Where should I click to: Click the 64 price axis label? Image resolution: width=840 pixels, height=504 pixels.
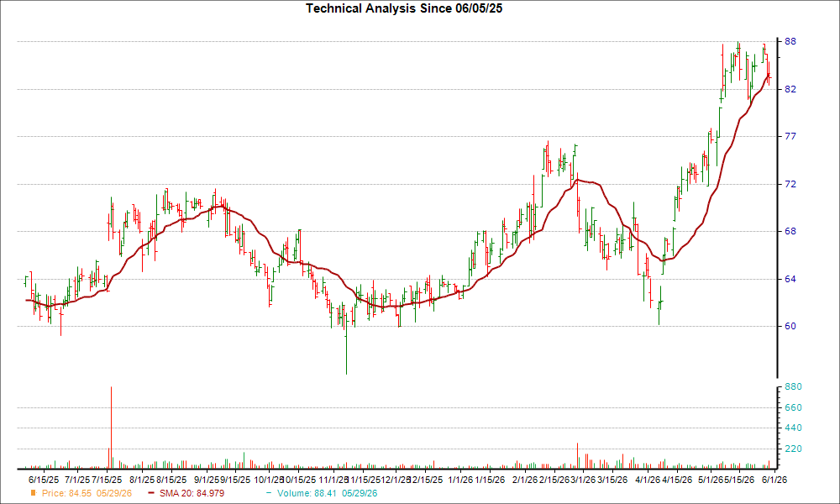[790, 279]
